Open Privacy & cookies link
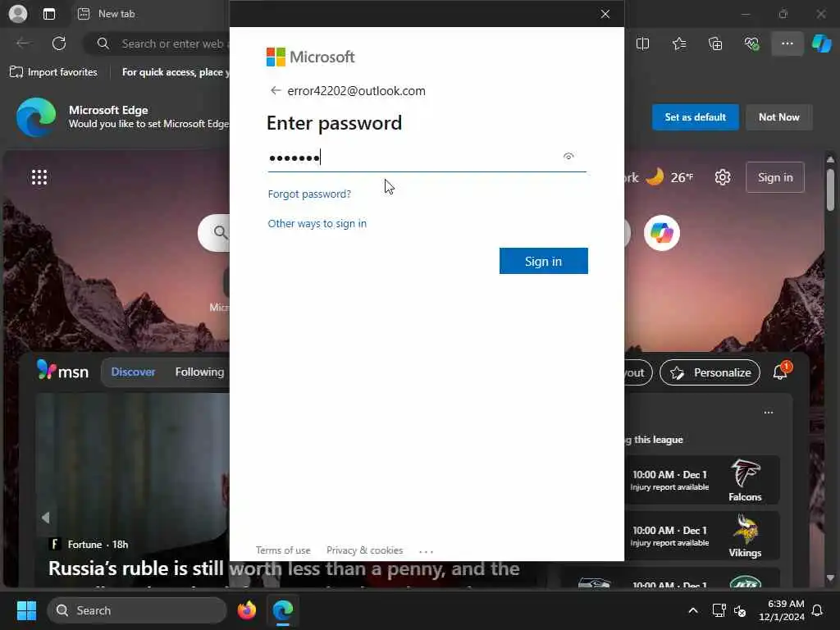This screenshot has width=840, height=630. pos(364,550)
